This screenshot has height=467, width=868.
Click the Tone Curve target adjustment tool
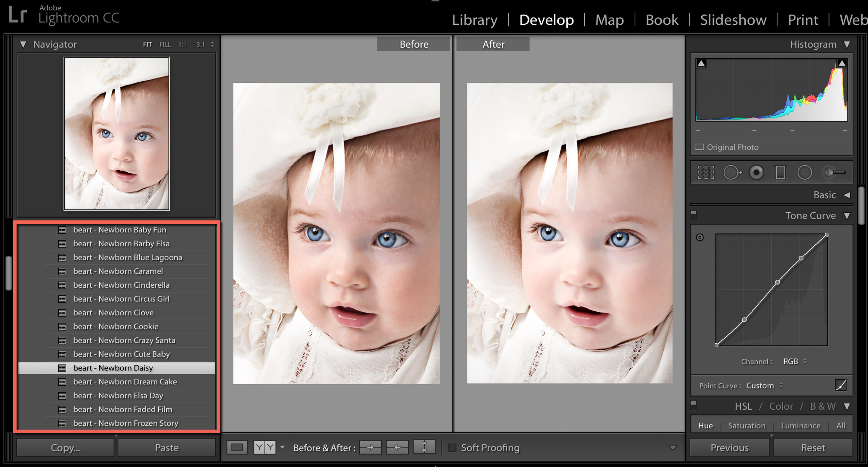click(x=700, y=237)
